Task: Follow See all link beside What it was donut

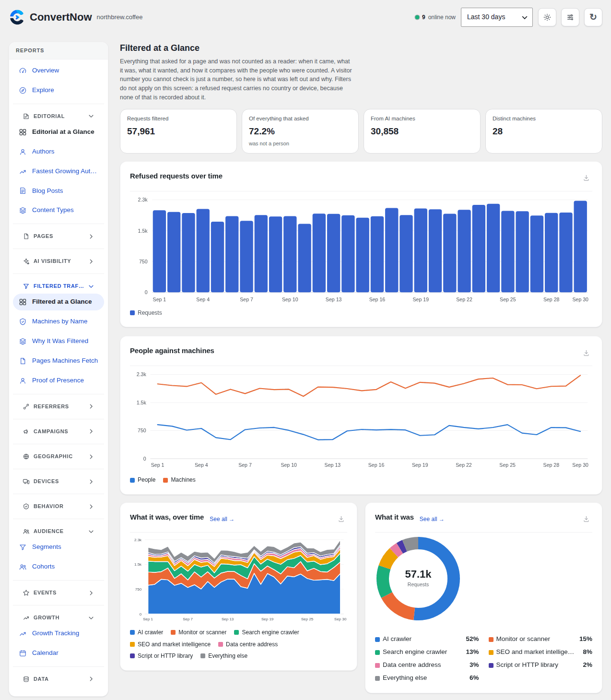Action: click(432, 519)
